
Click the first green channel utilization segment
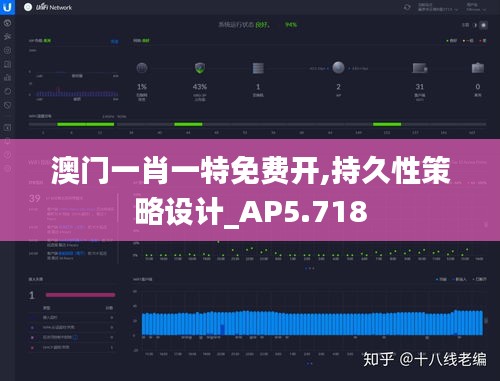[x=86, y=124]
